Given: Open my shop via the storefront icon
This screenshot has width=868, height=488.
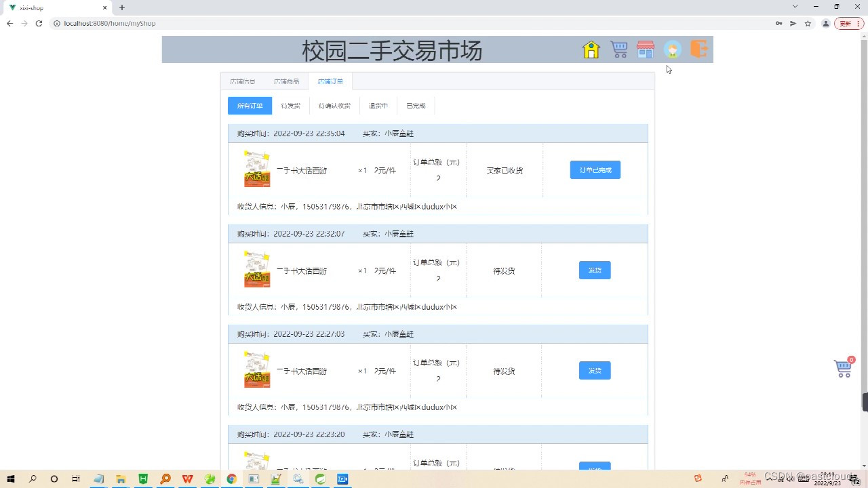Looking at the screenshot, I should pyautogui.click(x=645, y=49).
